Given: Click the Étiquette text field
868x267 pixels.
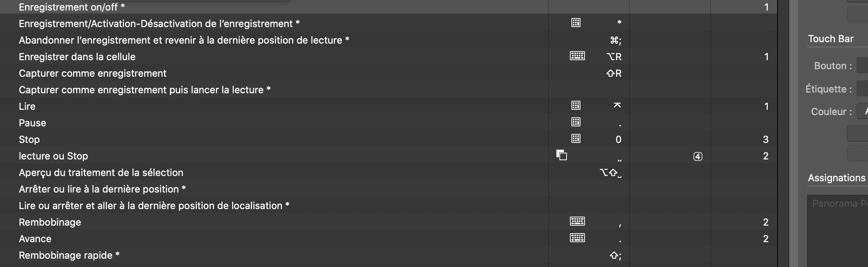Looking at the screenshot, I should [863, 89].
